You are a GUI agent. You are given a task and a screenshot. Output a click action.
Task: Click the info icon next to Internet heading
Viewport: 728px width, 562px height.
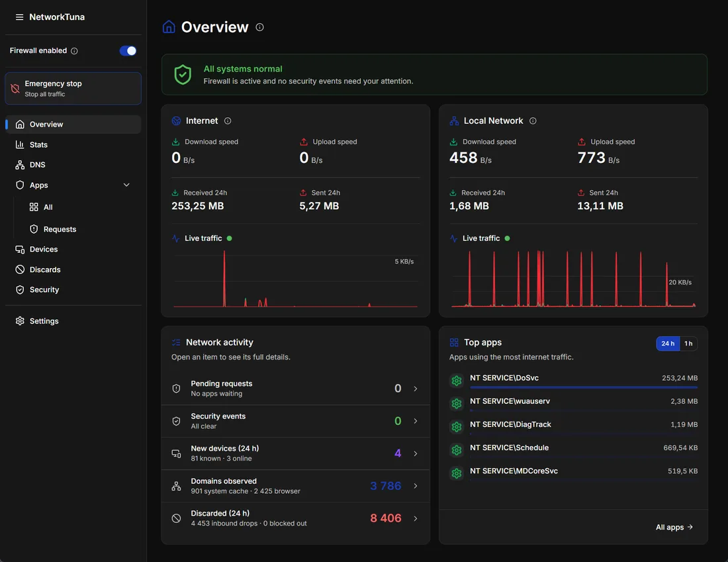click(x=228, y=120)
